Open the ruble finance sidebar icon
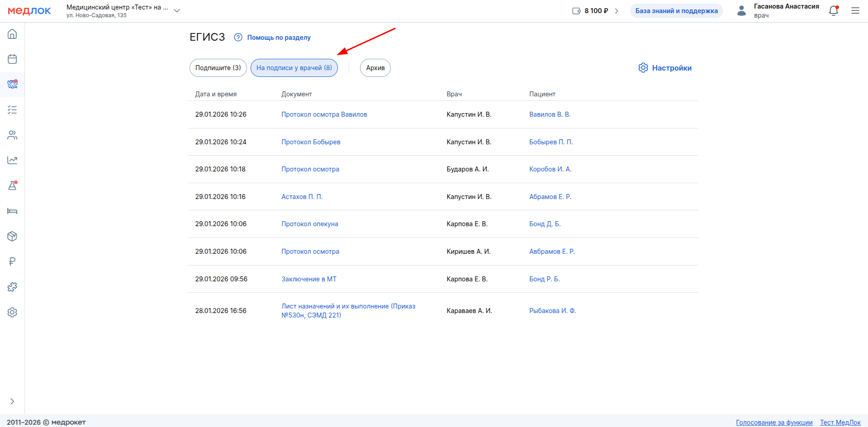868x427 pixels. click(x=12, y=261)
